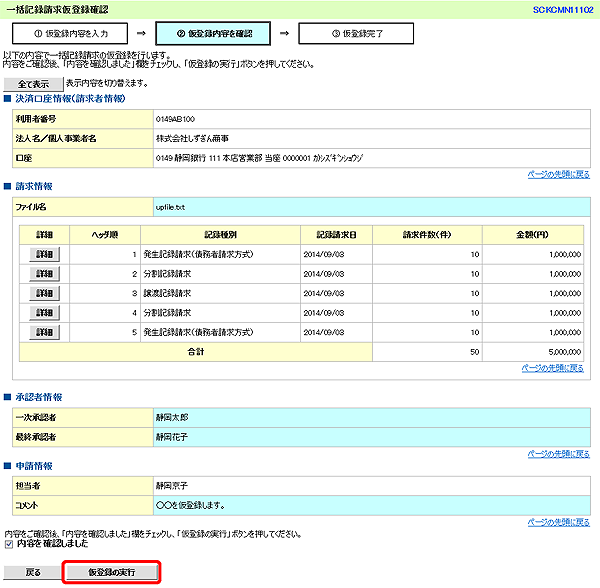Image resolution: width=600 pixels, height=588 pixels.
Task: Follow ページの先頭に戻る link under 申請情報
Action: [x=558, y=522]
